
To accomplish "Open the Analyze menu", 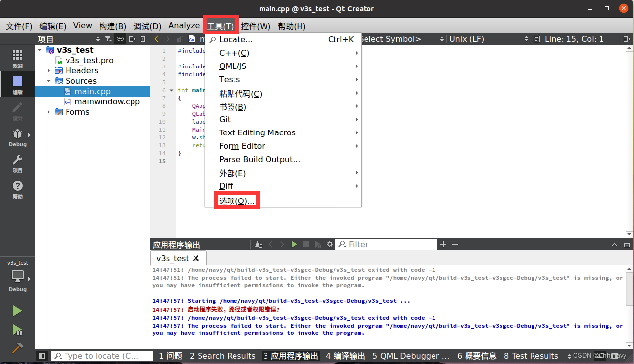I will (184, 26).
